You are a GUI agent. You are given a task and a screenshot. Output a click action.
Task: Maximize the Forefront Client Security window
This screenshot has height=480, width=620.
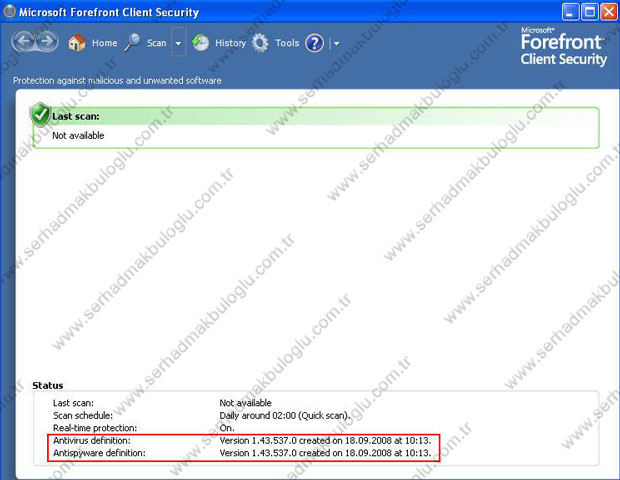[x=589, y=12]
